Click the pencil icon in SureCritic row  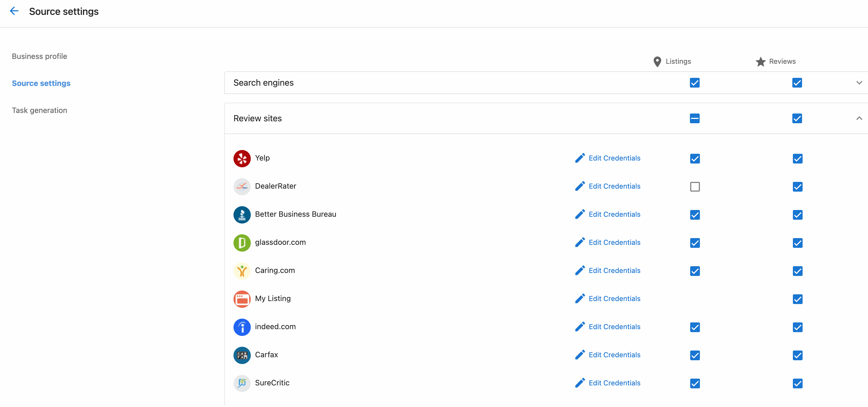click(x=580, y=383)
